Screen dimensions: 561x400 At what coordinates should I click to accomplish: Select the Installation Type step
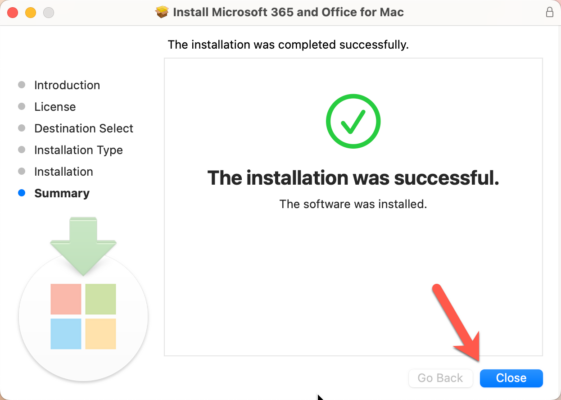coord(78,150)
